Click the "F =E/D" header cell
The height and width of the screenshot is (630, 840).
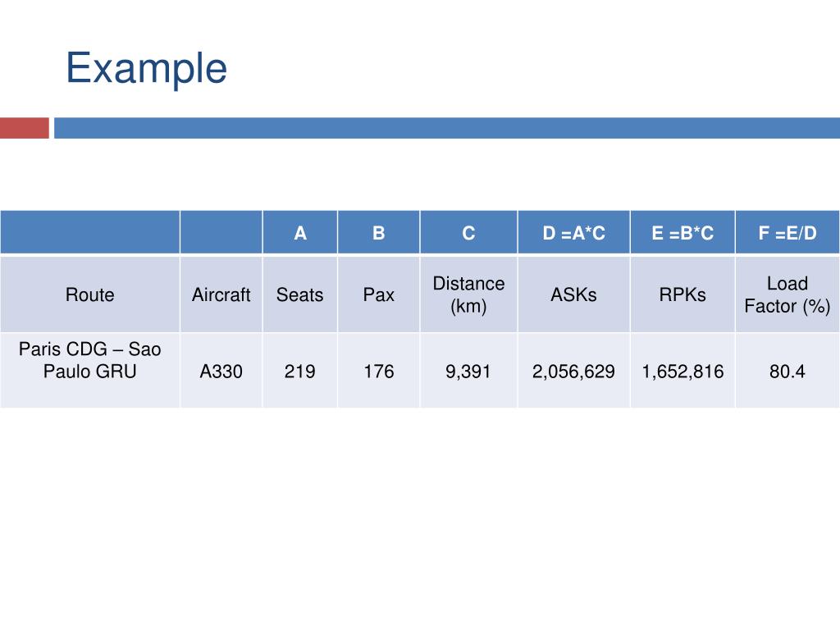tap(787, 233)
